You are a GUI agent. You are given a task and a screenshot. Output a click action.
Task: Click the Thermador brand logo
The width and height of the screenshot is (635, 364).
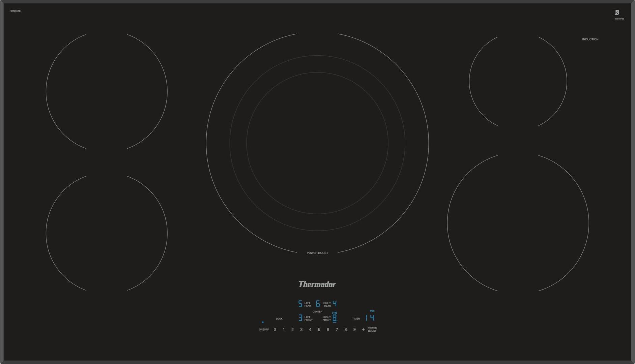tap(317, 284)
